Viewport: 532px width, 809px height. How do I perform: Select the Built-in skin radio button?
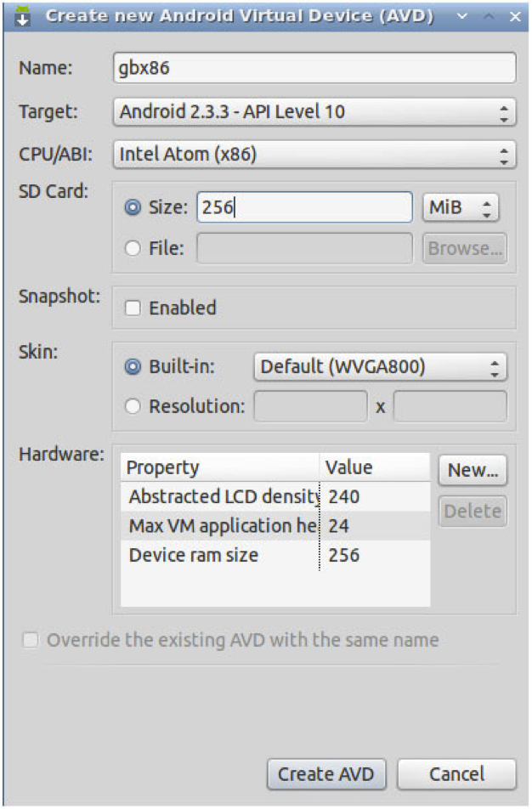(x=132, y=367)
